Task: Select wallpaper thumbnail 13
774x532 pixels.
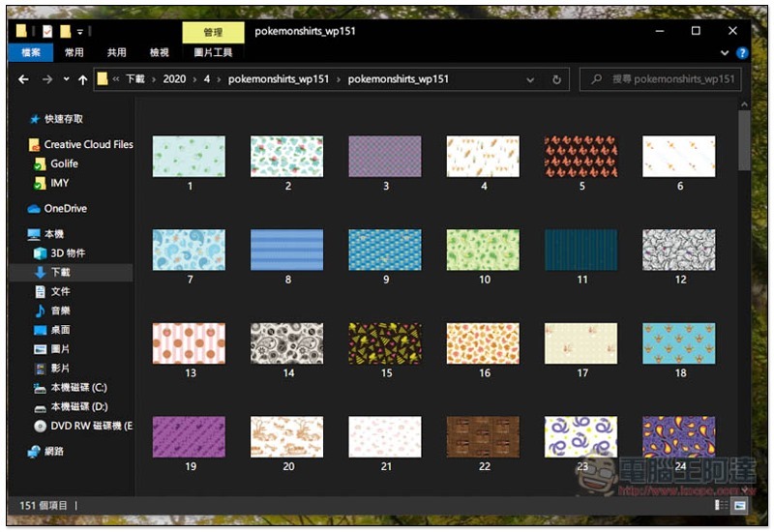Action: 189,343
